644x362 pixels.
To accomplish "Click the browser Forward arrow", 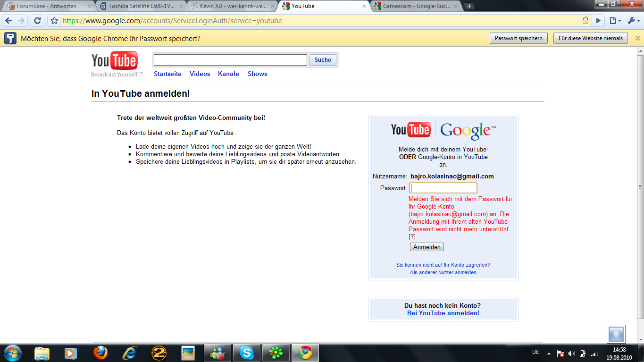I will [21, 21].
